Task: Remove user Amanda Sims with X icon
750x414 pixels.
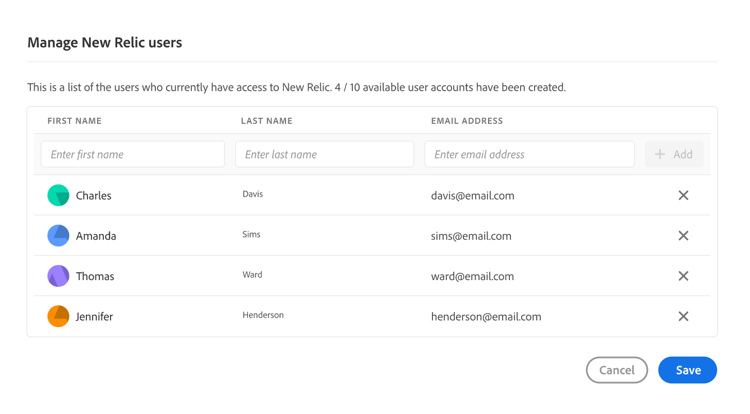Action: (x=683, y=236)
